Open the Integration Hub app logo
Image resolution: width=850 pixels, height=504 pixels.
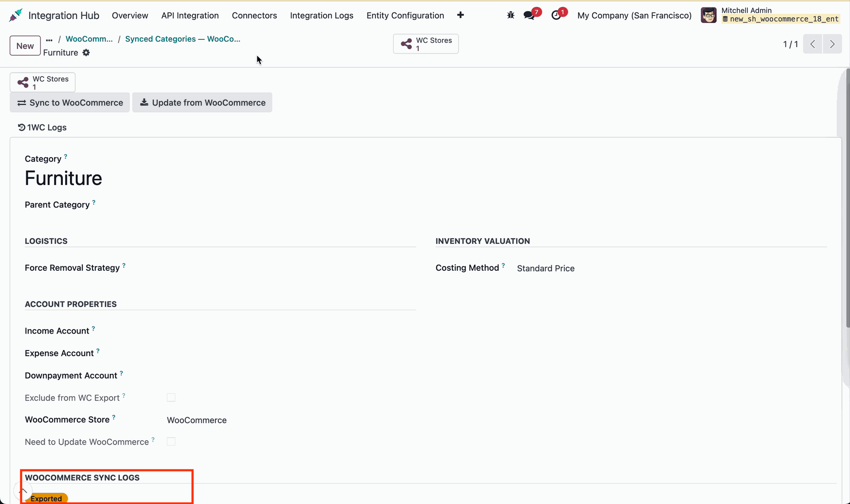[16, 15]
